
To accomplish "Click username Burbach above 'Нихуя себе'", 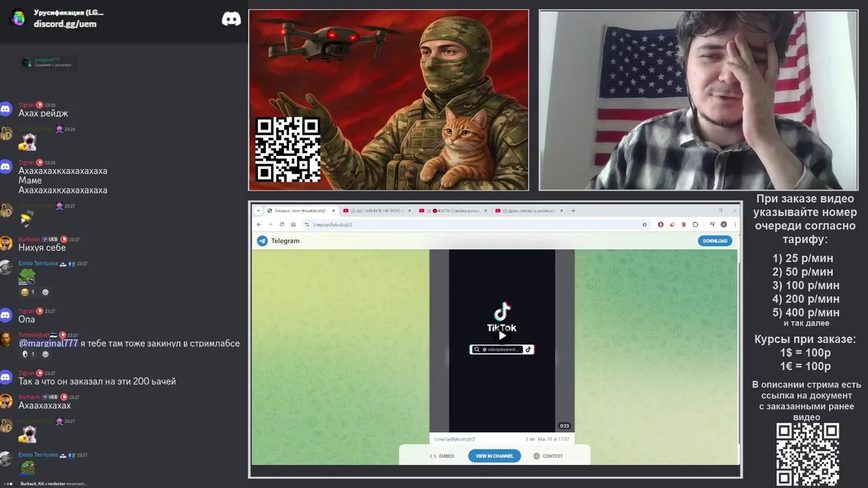I will (x=29, y=239).
